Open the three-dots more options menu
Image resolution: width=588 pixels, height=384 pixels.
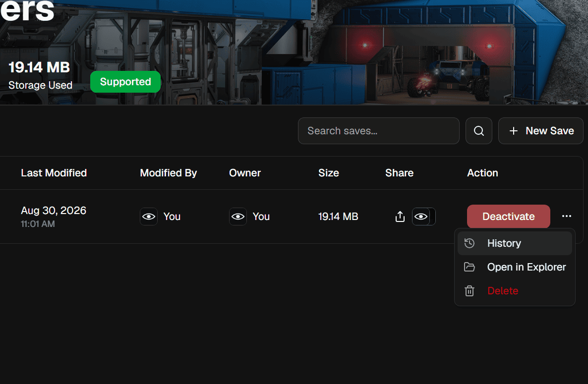567,216
